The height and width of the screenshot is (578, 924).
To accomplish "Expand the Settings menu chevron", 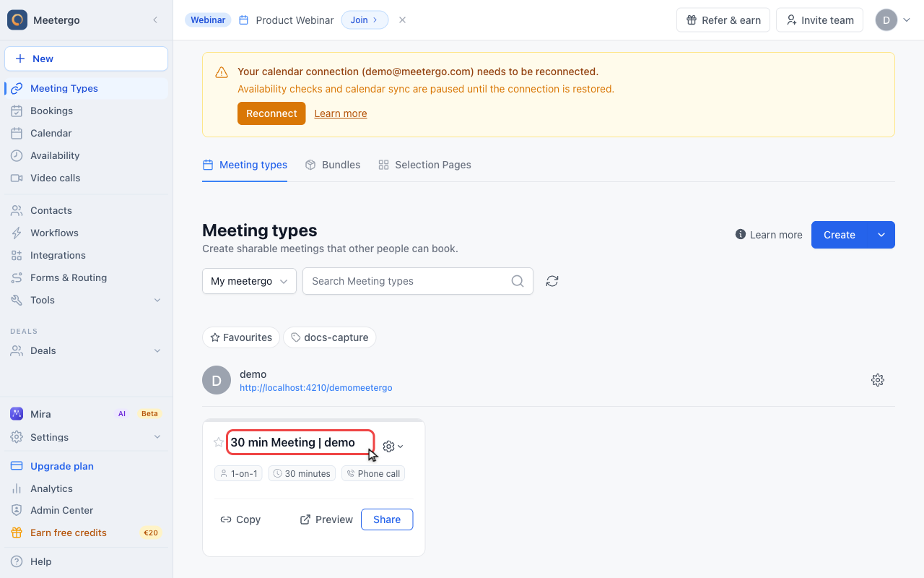I will coord(157,437).
